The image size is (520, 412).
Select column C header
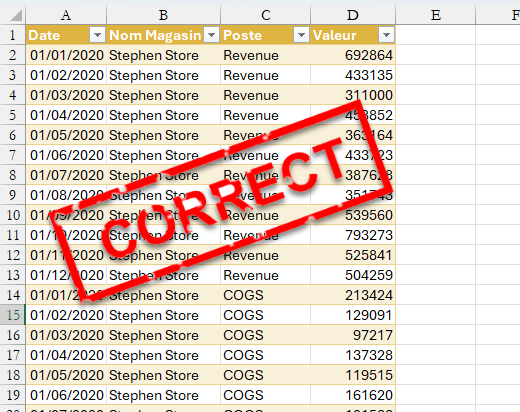[x=265, y=15]
